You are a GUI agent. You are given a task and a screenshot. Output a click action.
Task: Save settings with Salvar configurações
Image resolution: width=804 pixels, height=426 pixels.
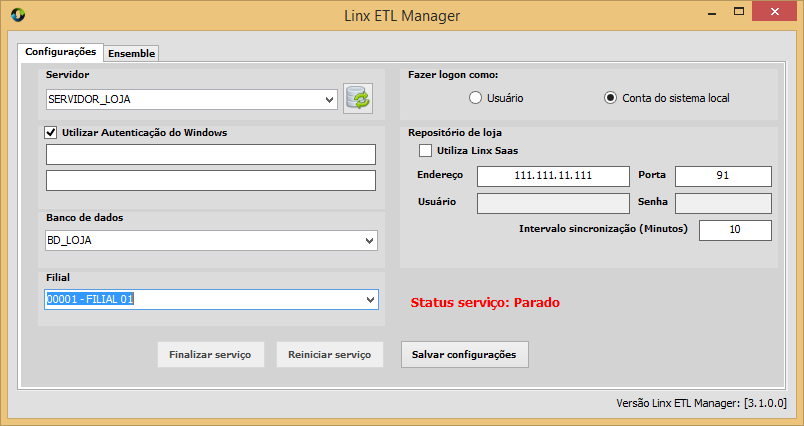[465, 355]
